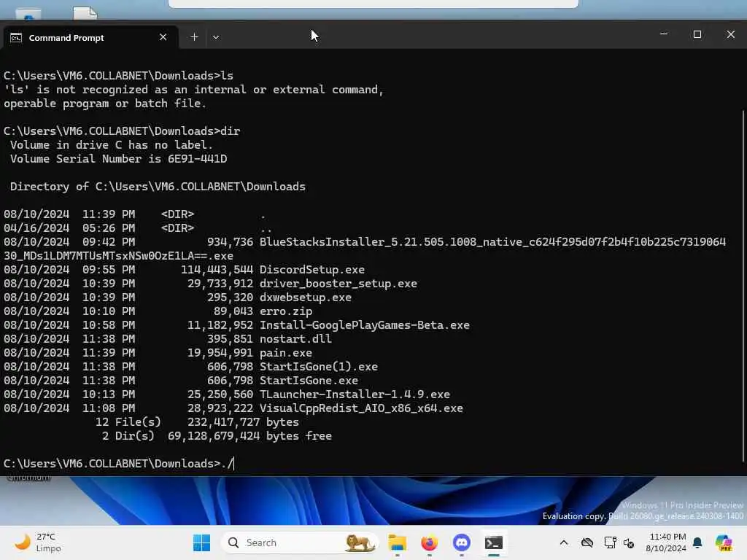Open the clock showing 11:40 PM
Viewport: 747px width, 560px height.
click(667, 542)
